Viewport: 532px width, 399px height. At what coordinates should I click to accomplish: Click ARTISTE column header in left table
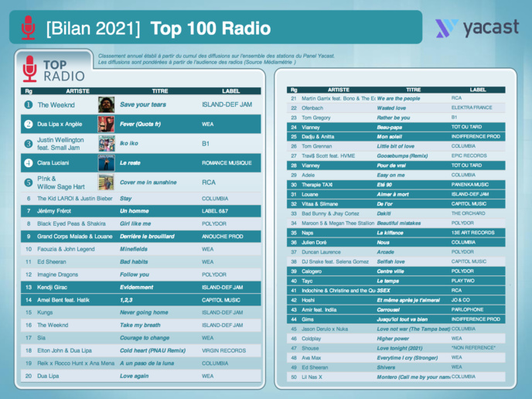[77, 91]
